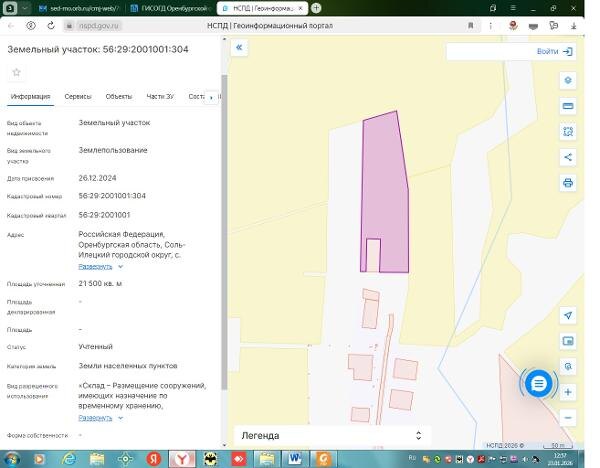Screen dimensions: 600x468
Task: Reload the page in browser
Action: tap(51, 26)
